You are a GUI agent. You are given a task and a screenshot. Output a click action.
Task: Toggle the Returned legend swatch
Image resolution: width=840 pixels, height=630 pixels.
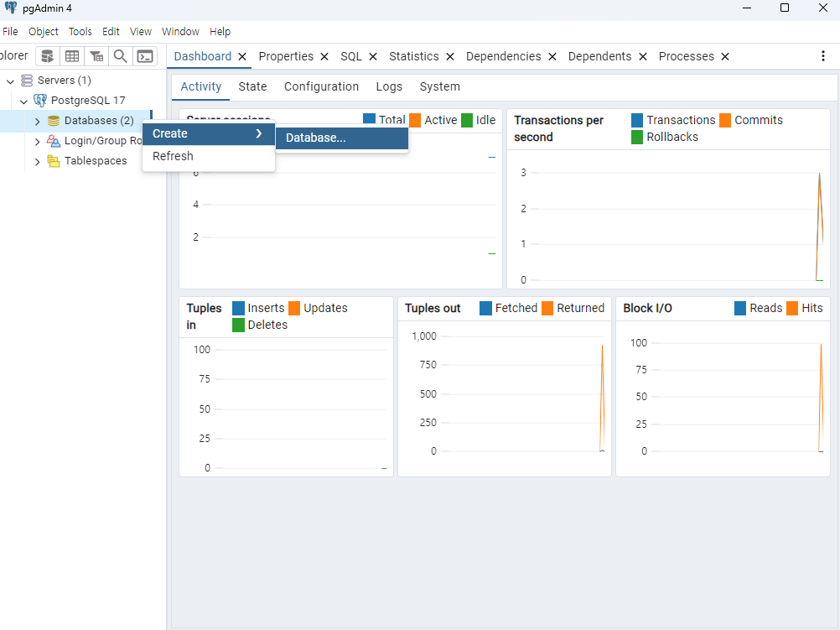[547, 309]
